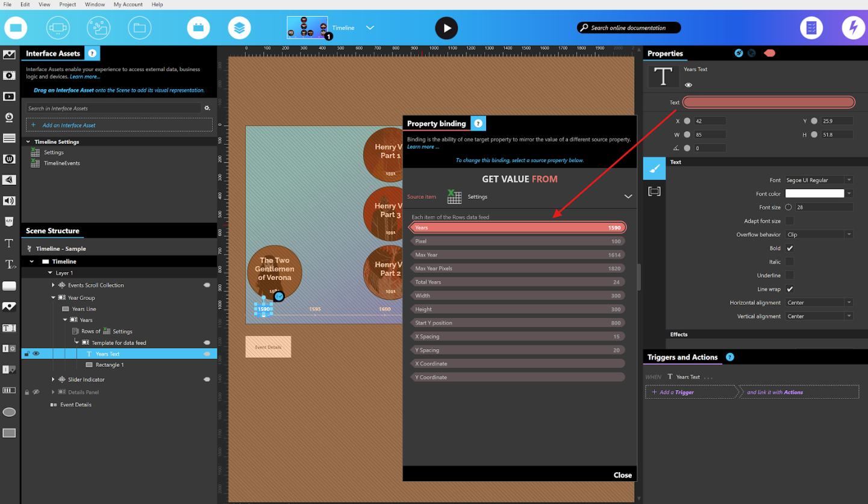Hide the Events Scroll Collection layer
The image size is (868, 504).
point(207,285)
